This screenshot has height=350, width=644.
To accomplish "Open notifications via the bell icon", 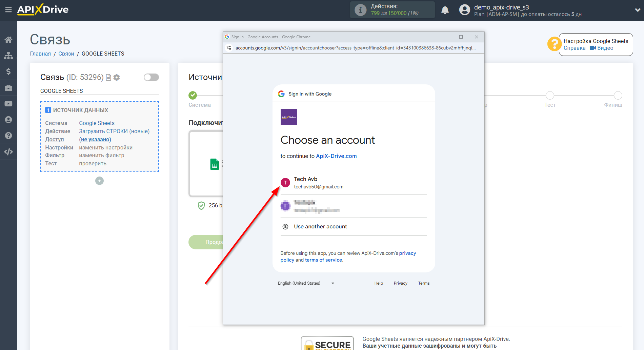I will pos(445,10).
